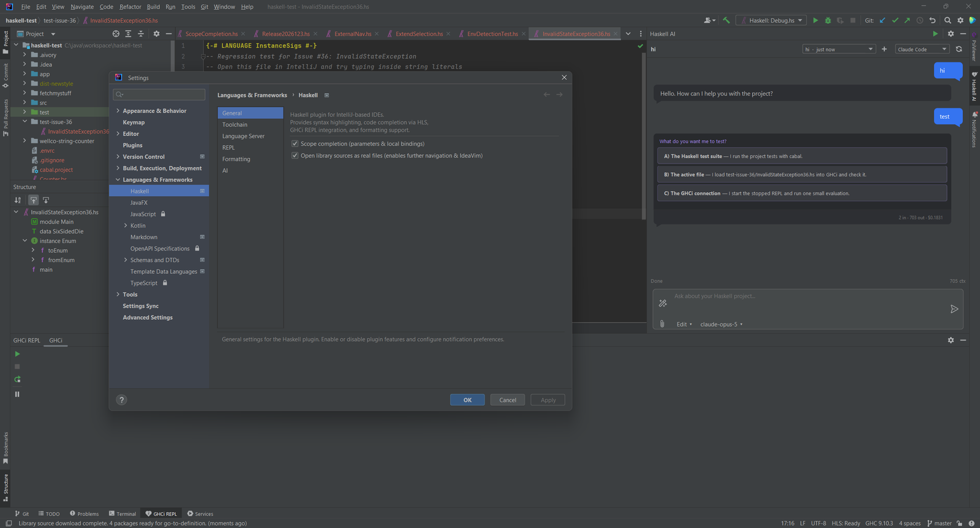Viewport: 980px width, 528px height.
Task: Toggle Open library sources as real files
Action: pos(295,156)
